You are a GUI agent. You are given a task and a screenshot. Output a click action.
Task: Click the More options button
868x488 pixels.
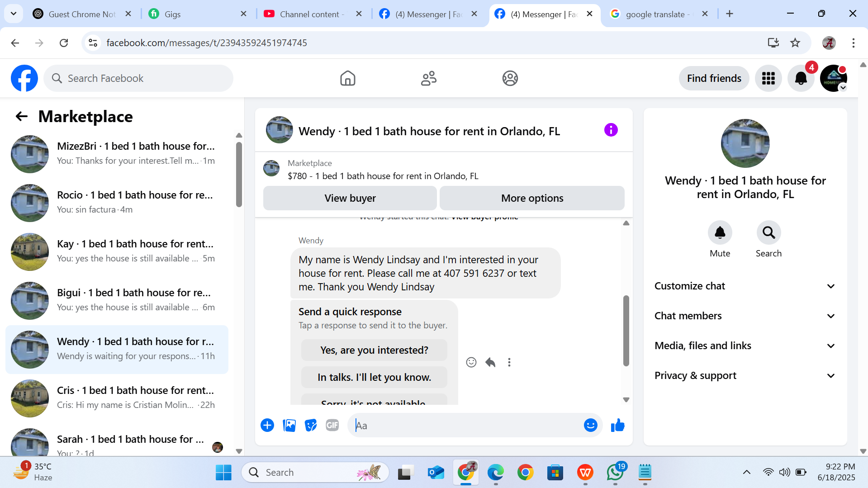tap(532, 198)
